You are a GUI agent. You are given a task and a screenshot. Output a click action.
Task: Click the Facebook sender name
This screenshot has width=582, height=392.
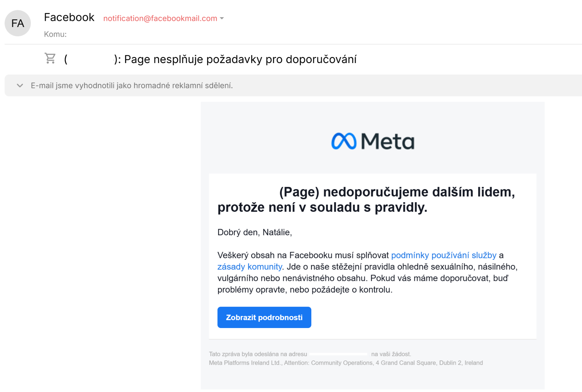[x=69, y=17]
